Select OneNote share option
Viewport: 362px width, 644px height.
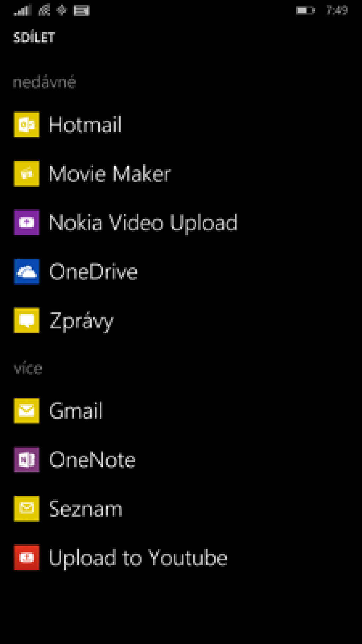[x=92, y=460]
